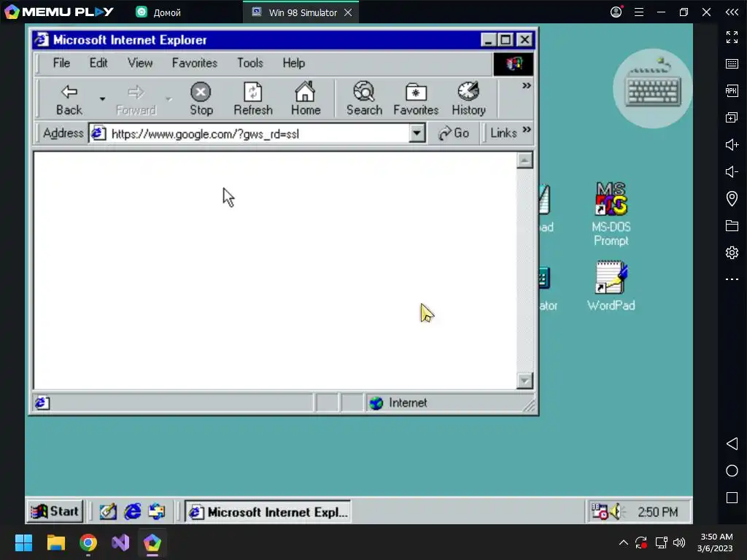Open the Edit menu

click(x=98, y=63)
